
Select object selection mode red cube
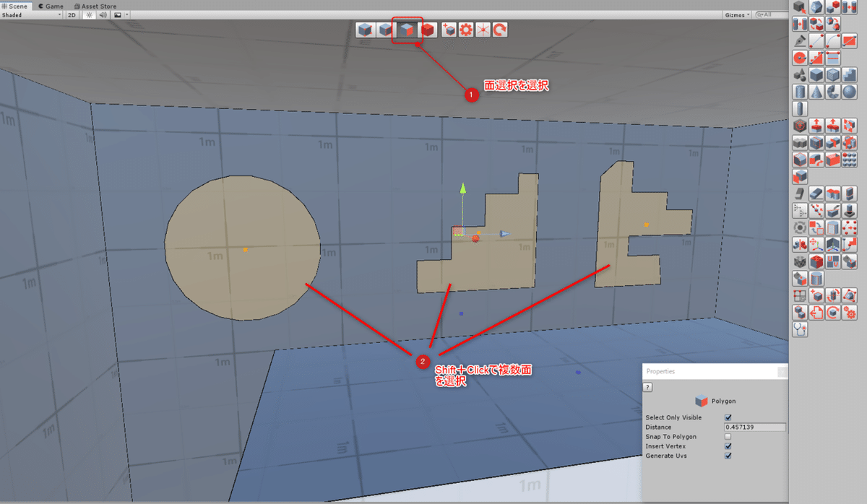(x=428, y=30)
